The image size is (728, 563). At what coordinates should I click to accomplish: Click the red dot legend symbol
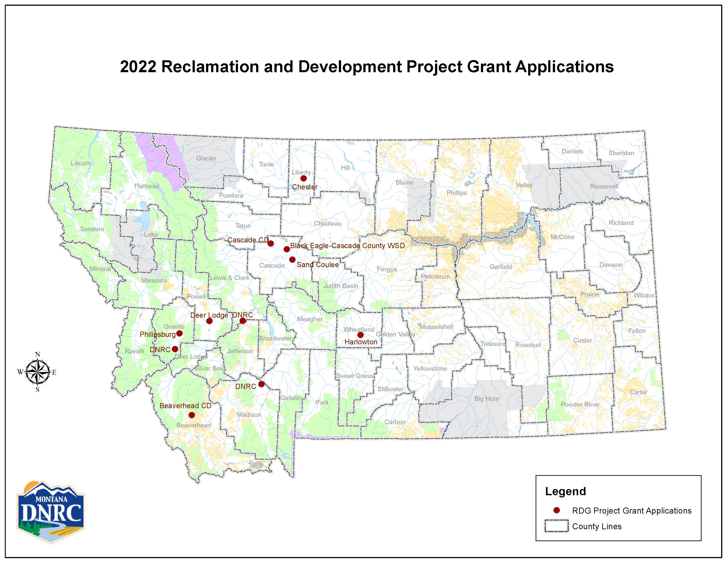[556, 510]
